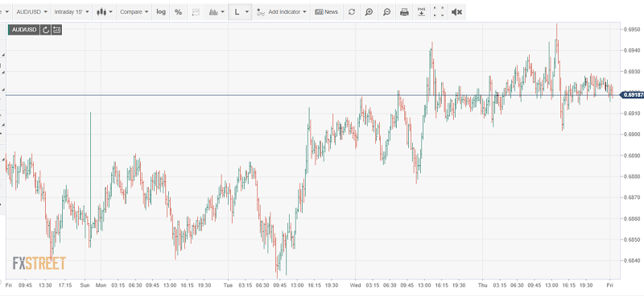The height and width of the screenshot is (299, 644).
Task: Refresh the chart data
Action: (352, 12)
